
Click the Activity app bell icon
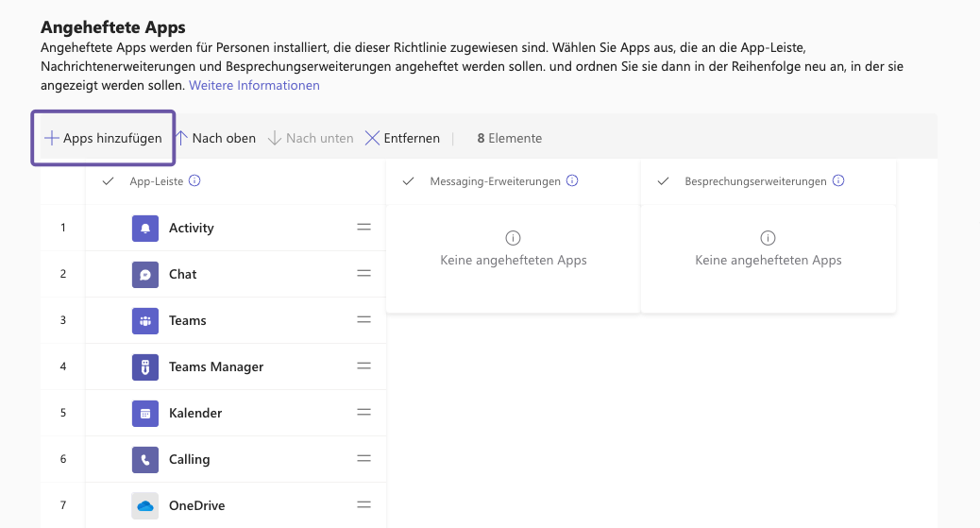pyautogui.click(x=145, y=228)
